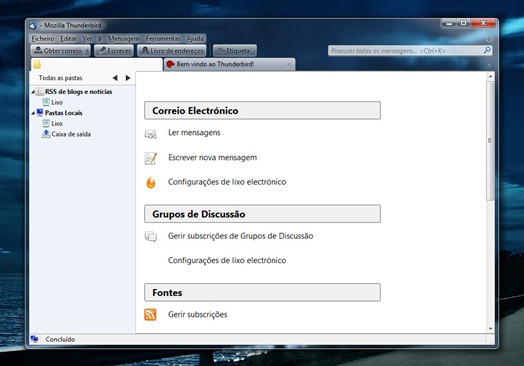This screenshot has height=366, width=524.
Task: Click next folder view arrow
Action: point(128,78)
